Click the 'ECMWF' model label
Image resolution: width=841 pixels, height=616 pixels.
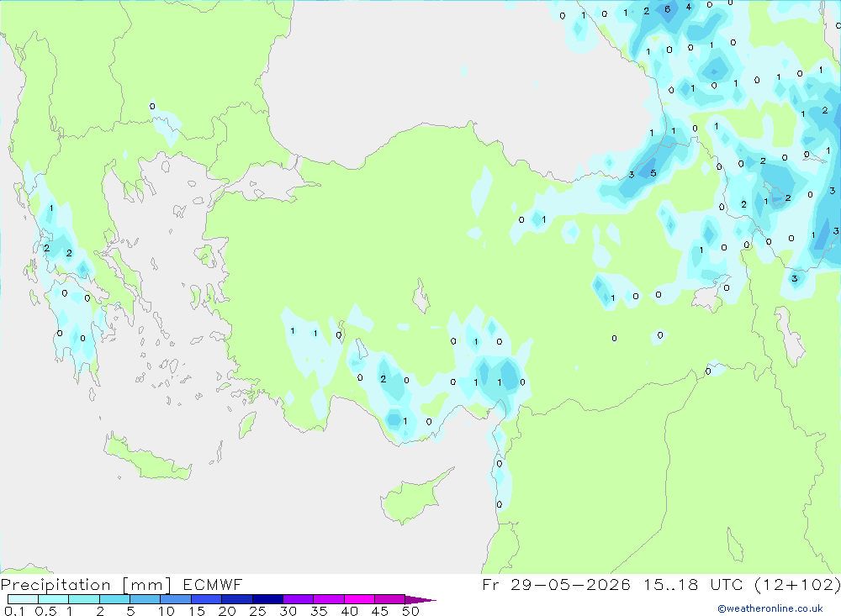pos(213,584)
